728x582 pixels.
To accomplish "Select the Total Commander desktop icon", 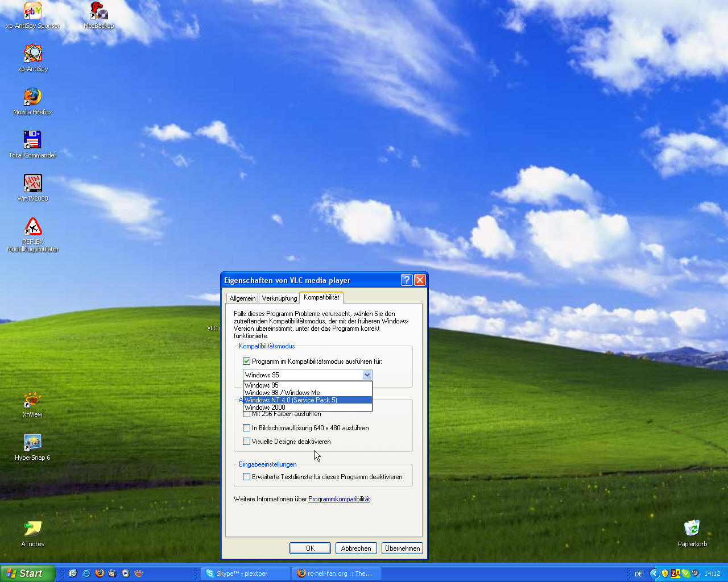I will [32, 140].
